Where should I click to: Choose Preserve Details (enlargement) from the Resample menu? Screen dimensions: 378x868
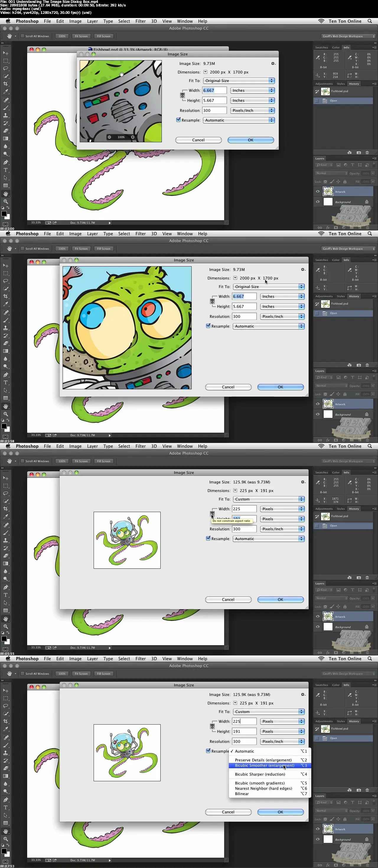[270, 760]
